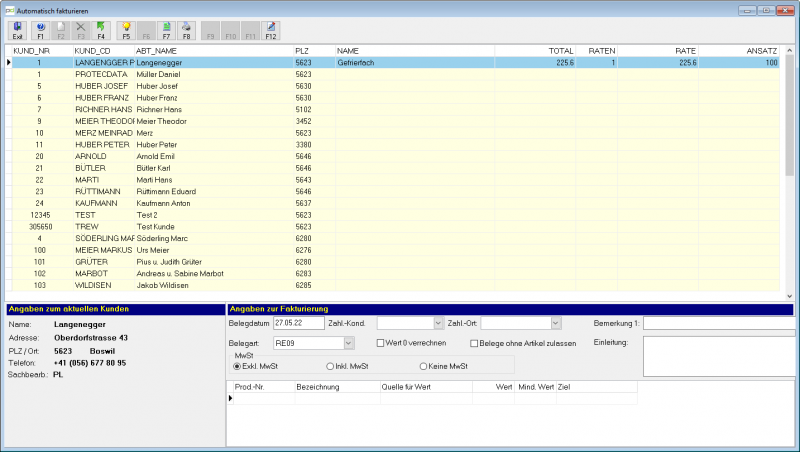Select the GRÜTER row

(x=395, y=262)
